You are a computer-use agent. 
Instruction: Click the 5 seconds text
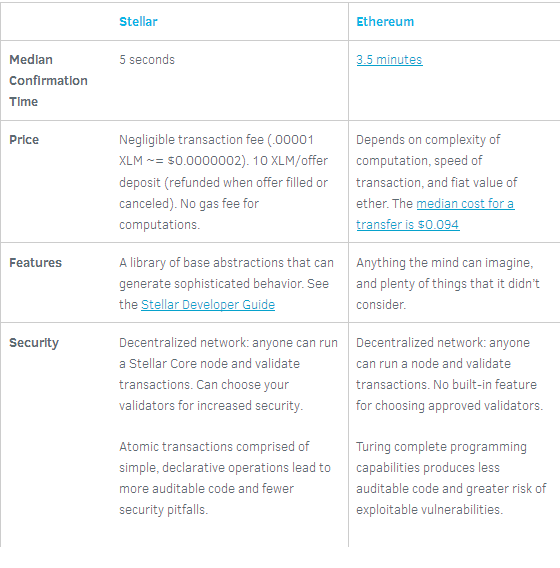(147, 60)
